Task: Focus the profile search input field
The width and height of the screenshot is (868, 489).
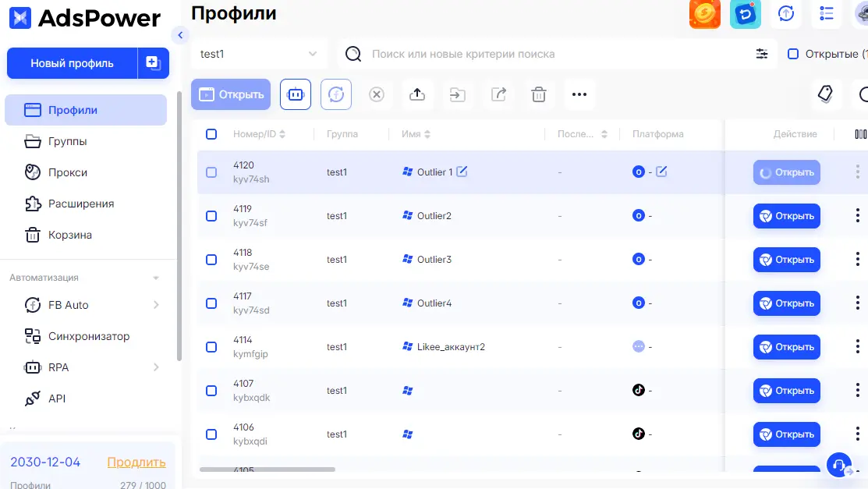Action: [559, 54]
